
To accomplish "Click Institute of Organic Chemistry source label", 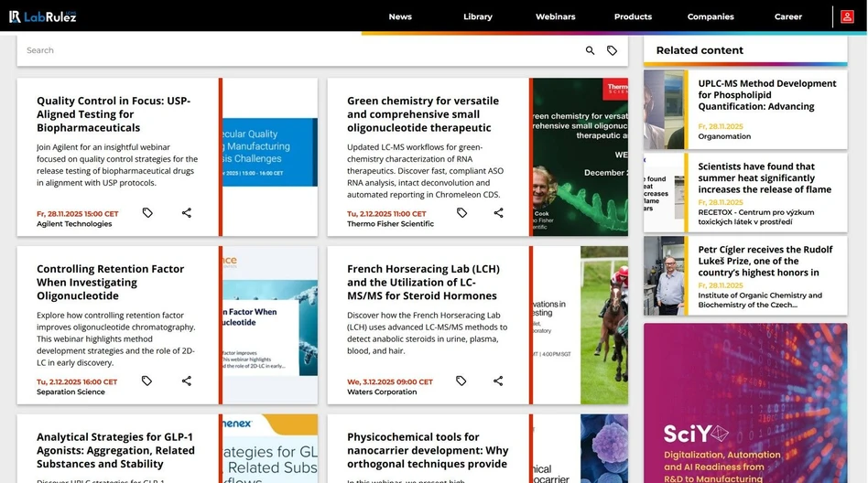I will [760, 300].
